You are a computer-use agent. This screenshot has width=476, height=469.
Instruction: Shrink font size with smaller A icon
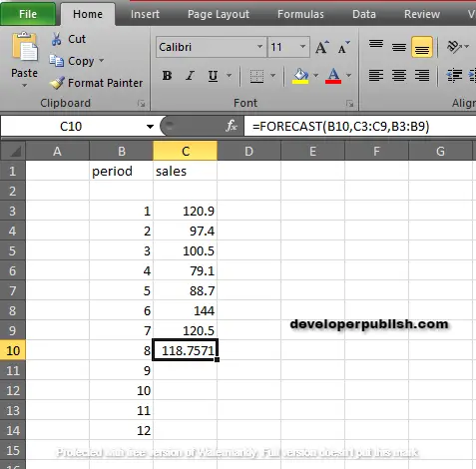click(x=343, y=47)
